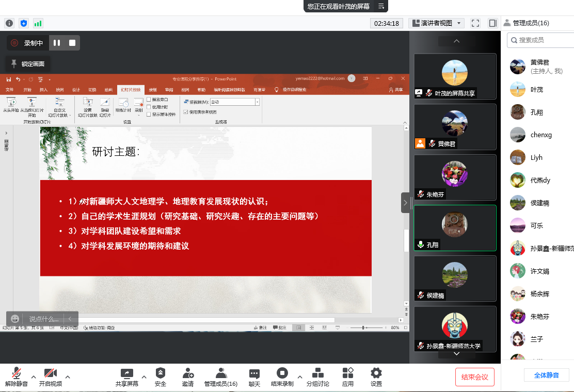Select 孔翔 in the participants list

click(537, 112)
